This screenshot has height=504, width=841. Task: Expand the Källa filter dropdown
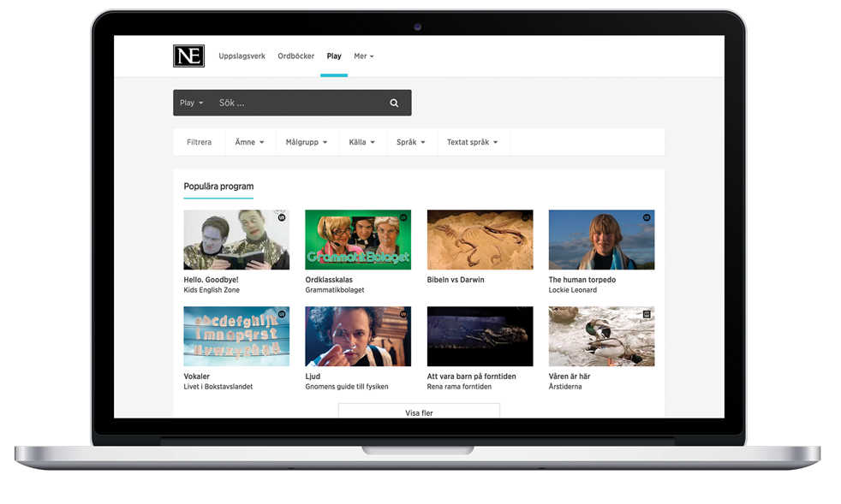click(361, 143)
